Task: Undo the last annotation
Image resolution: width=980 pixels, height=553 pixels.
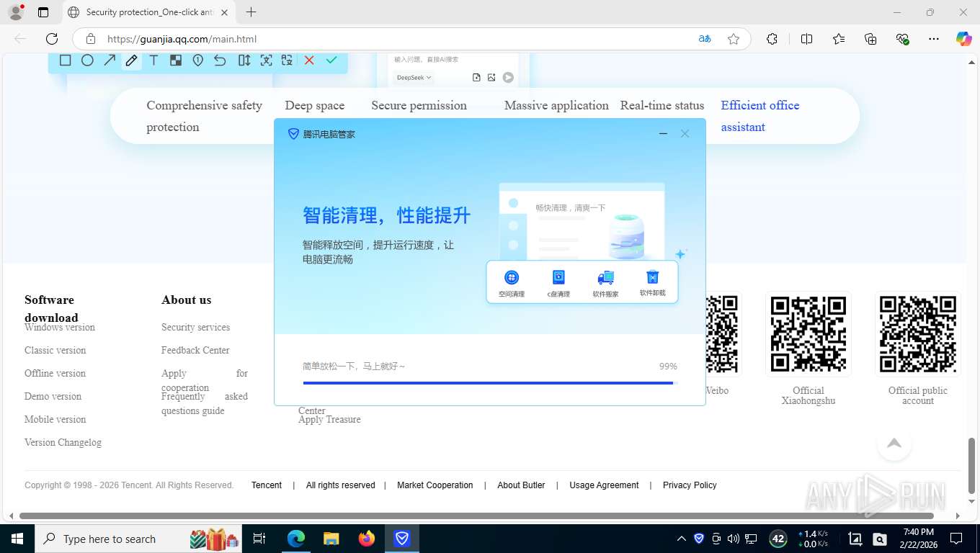Action: [220, 60]
